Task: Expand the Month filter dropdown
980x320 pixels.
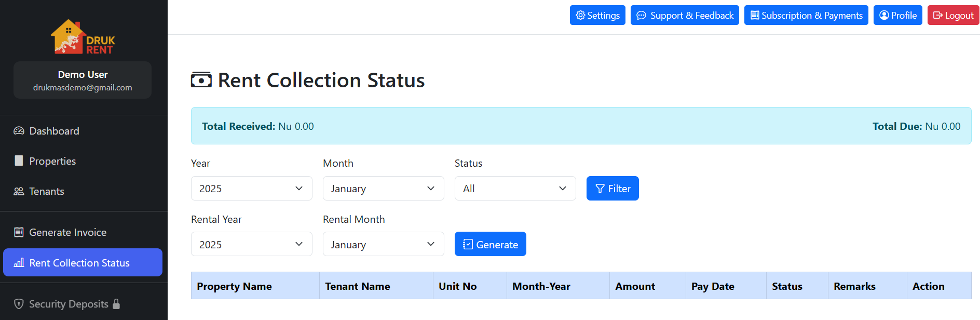Action: (383, 188)
